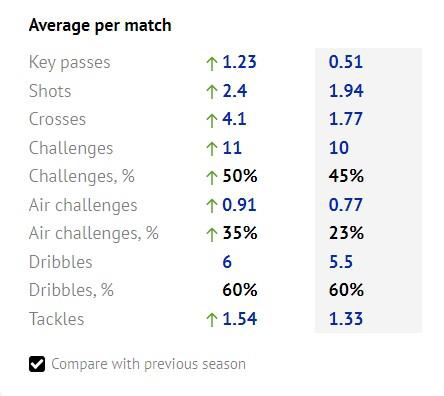Click the up arrow beside 50% challenges

(212, 177)
